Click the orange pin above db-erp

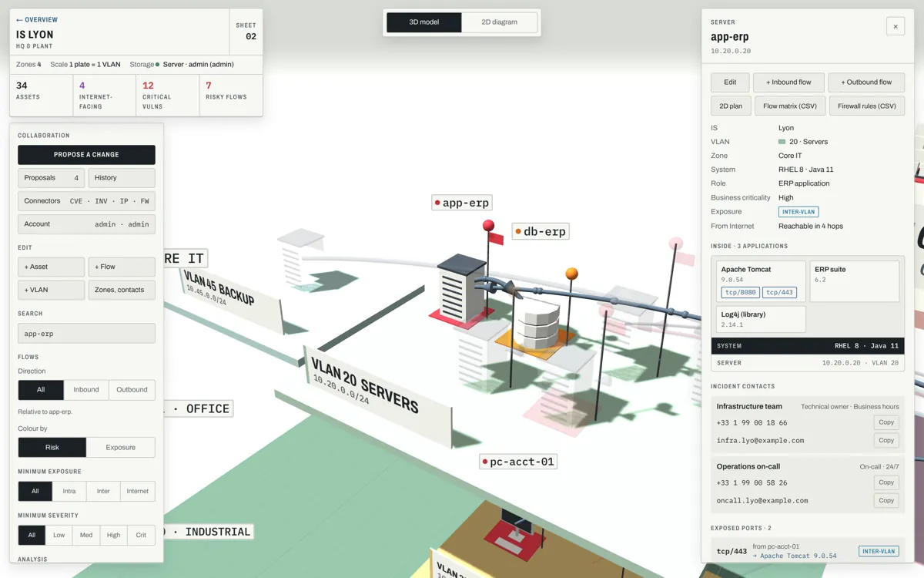[571, 274]
